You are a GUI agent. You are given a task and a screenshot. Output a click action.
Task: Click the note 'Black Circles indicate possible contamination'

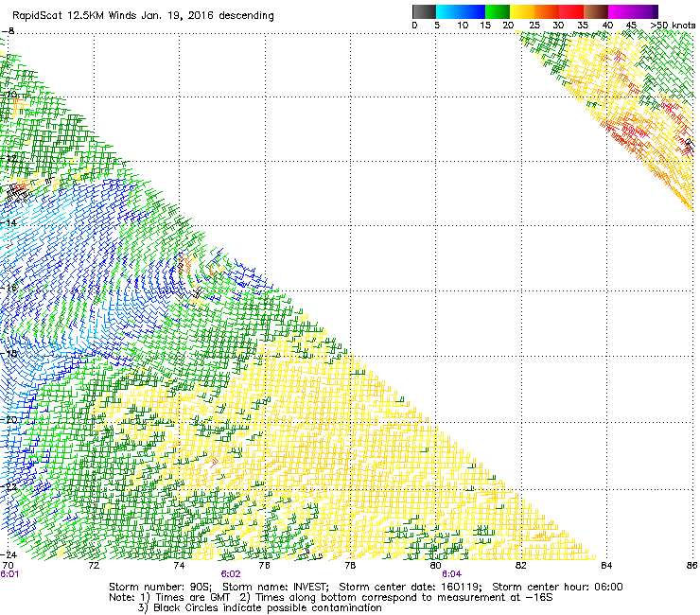tap(268, 607)
